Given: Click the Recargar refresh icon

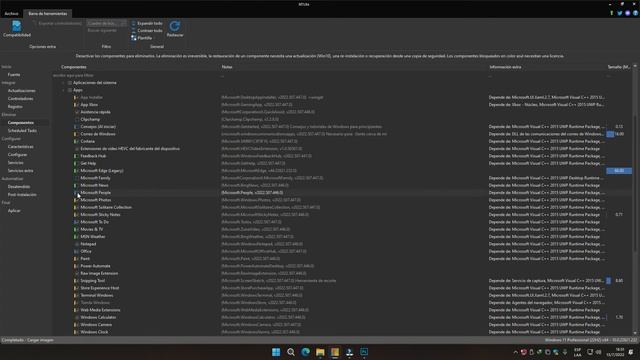Looking at the screenshot, I should coord(175,29).
